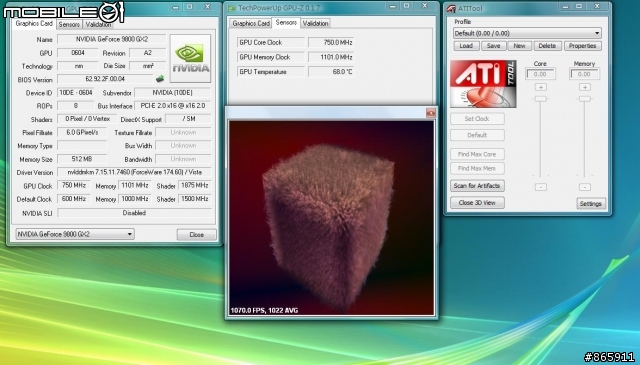
Task: Switch to Graphics Card tab in middle GPU-Z
Action: pos(251,23)
